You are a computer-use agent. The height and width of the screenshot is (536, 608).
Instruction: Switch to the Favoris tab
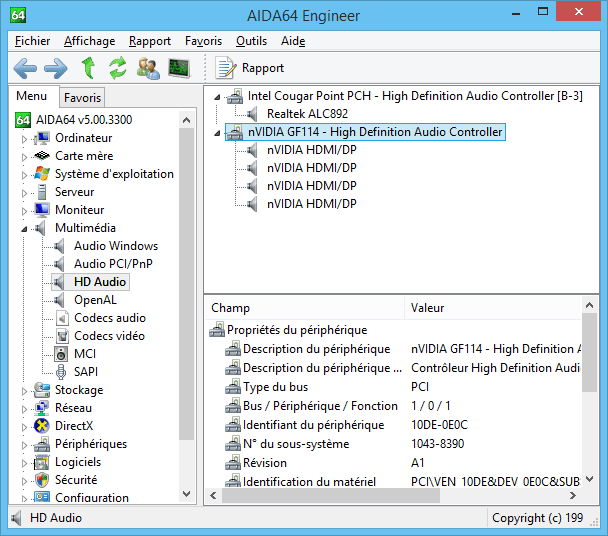(81, 98)
